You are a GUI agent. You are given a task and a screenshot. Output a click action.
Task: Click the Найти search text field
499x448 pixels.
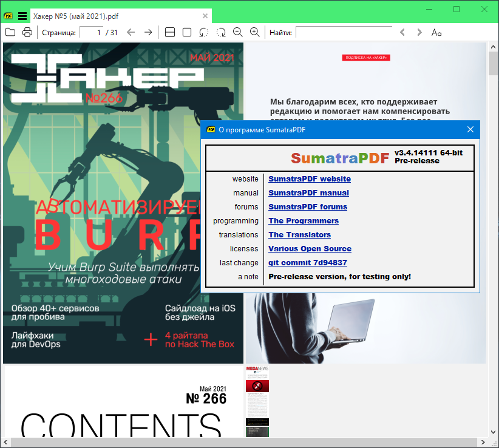(343, 32)
